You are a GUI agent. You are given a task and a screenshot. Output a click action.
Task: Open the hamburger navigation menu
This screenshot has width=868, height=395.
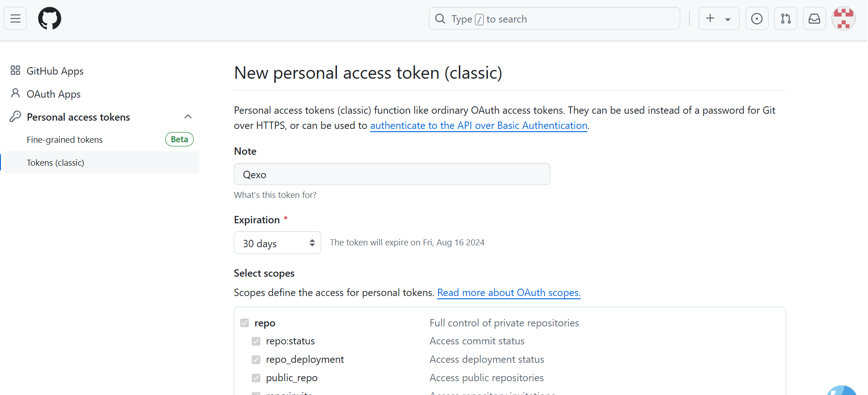15,19
